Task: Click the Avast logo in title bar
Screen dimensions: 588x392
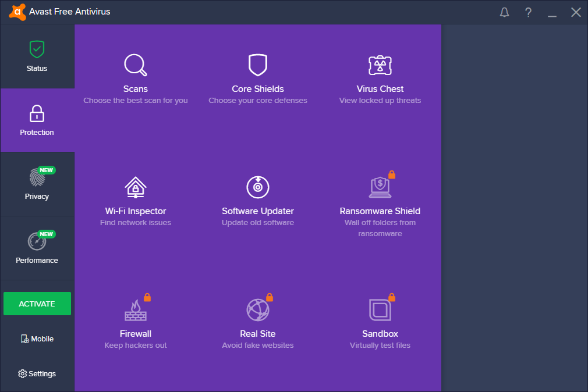Action: click(17, 12)
